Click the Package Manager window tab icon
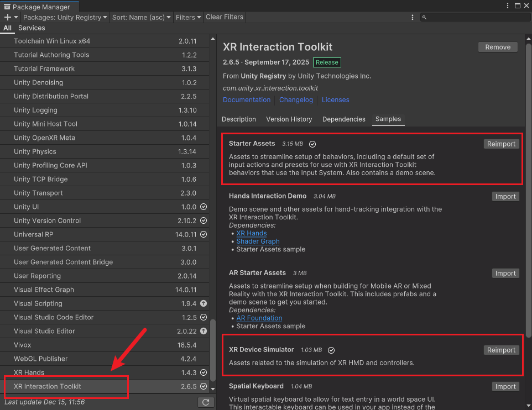Image resolution: width=532 pixels, height=410 pixels. 7,7
